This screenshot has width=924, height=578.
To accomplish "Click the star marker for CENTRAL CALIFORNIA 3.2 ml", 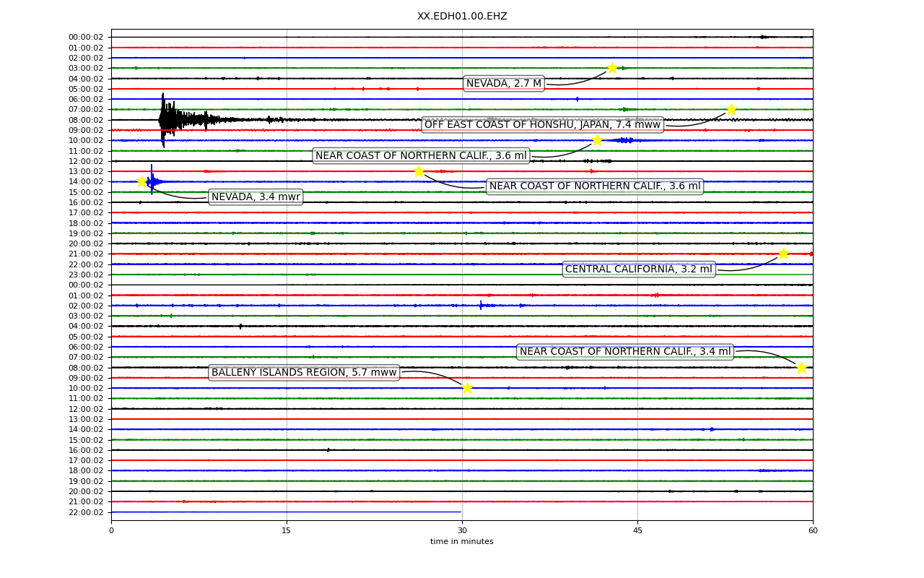I will (783, 254).
